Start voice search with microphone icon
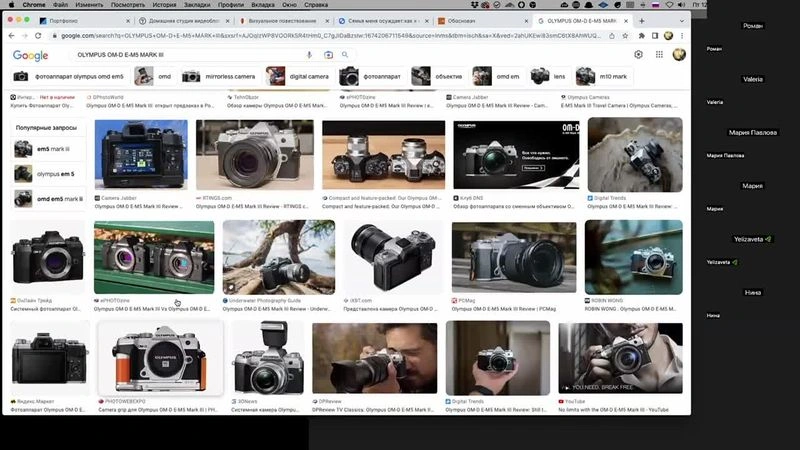The width and height of the screenshot is (800, 450). pos(309,55)
